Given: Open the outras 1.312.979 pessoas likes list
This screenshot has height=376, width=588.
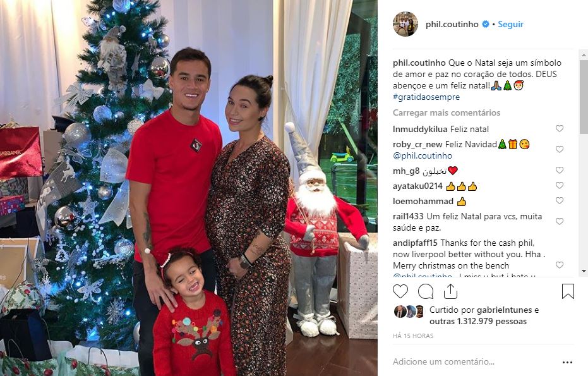Looking at the screenshot, I should pos(478,321).
